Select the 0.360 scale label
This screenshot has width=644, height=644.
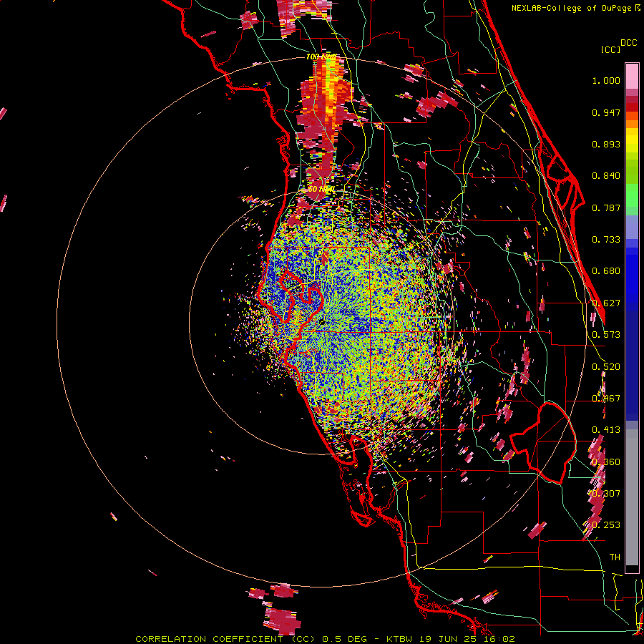[x=606, y=462]
